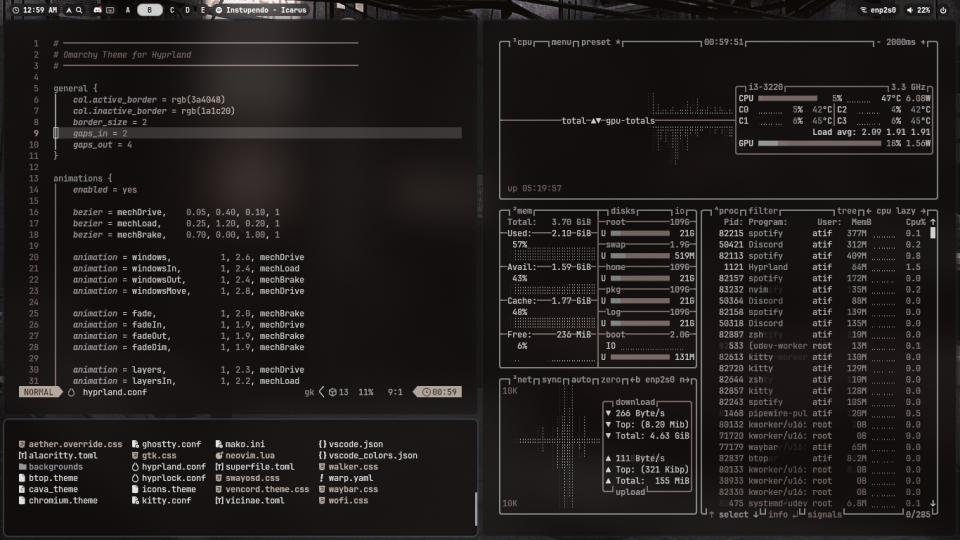The height and width of the screenshot is (540, 960).
Task: Click the droplet icon next to hyprlock.conf
Action: [x=135, y=478]
